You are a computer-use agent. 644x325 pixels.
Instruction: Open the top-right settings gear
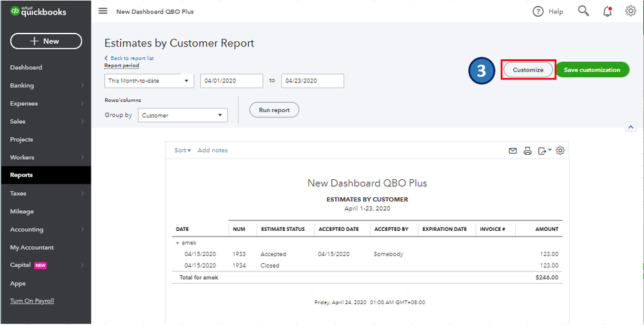coord(630,11)
